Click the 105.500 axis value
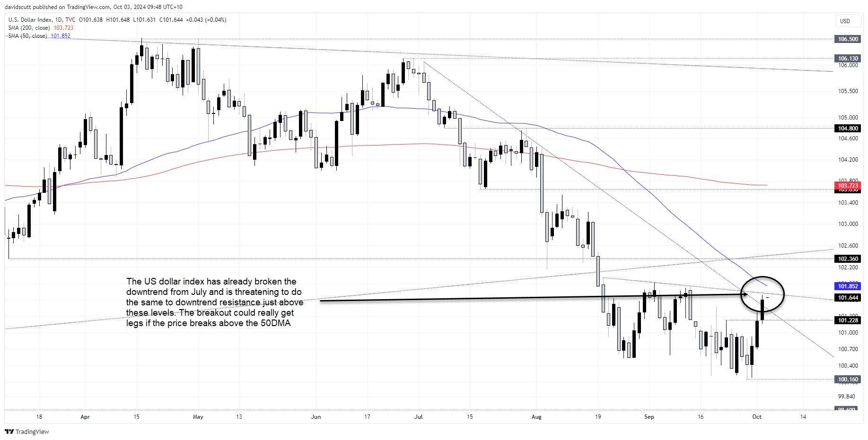 click(x=848, y=91)
